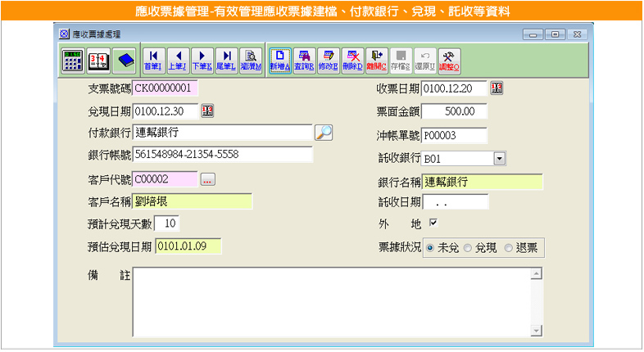Delete the current record (刪除)
This screenshot has height=352, width=644.
(x=353, y=60)
